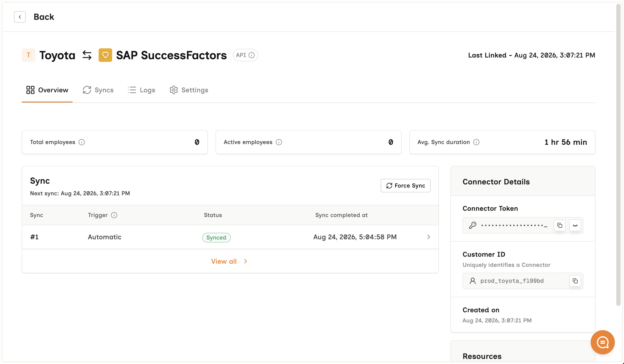Open the Logs tab
Screen dimensions: 624x364
click(141, 90)
